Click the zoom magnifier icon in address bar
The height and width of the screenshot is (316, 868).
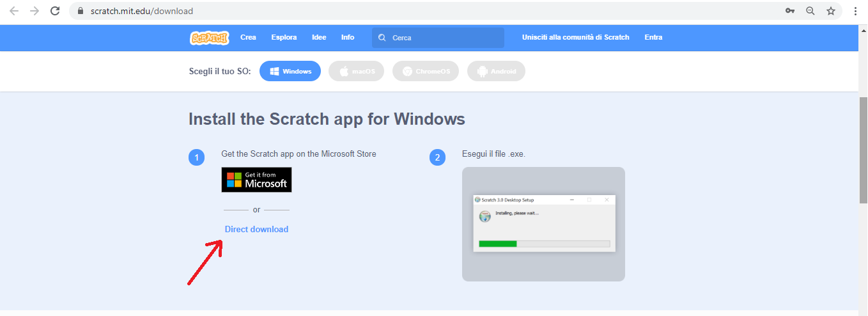[810, 11]
